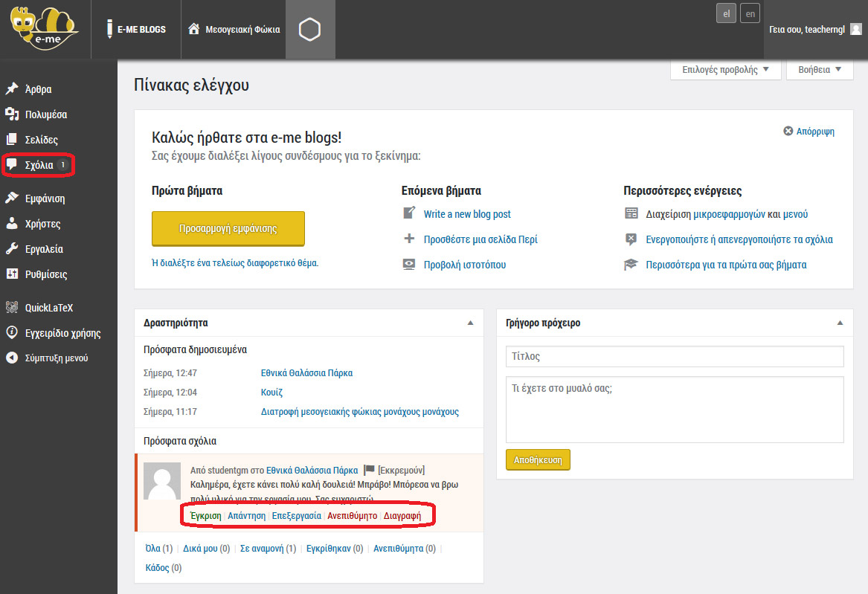Click the e-me bee logo
The image size is (868, 594).
click(45, 28)
